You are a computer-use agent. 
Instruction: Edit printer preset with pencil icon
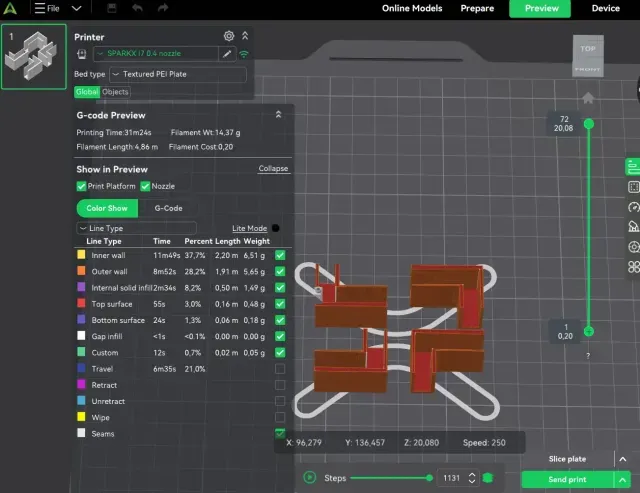[227, 53]
